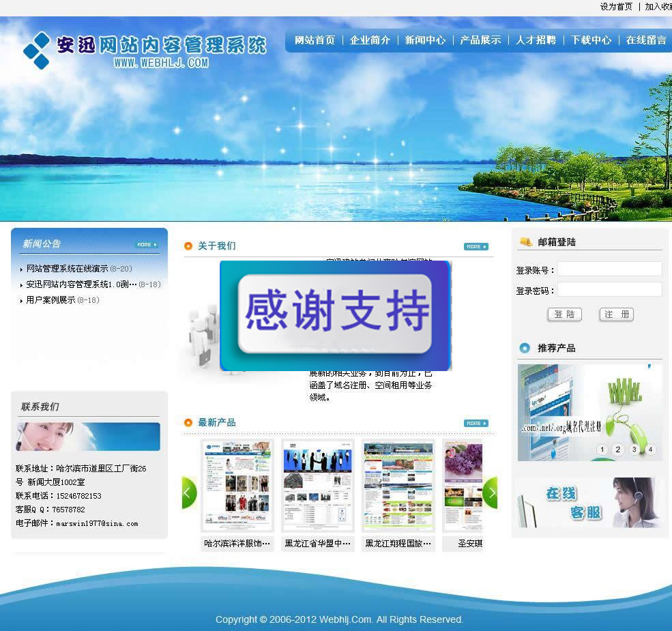
Task: Open news item 用户案例展示
Action: tap(50, 300)
